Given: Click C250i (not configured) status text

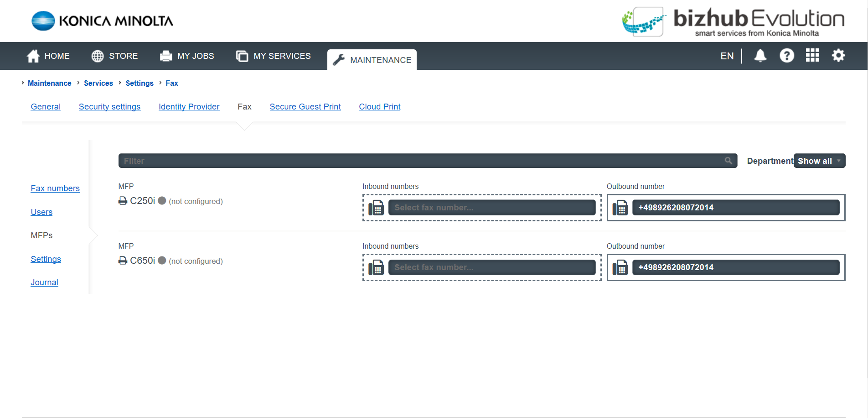Looking at the screenshot, I should click(x=196, y=201).
